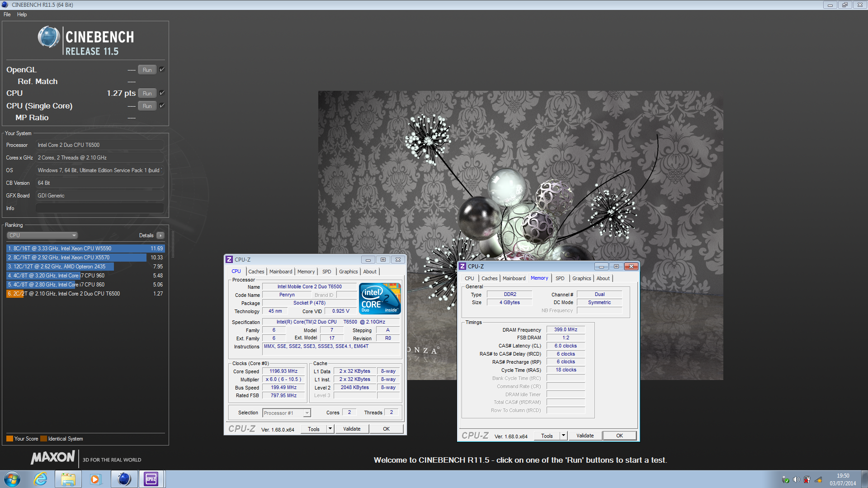Click the Cinebench globe logo
This screenshot has height=488, width=868.
coord(49,37)
